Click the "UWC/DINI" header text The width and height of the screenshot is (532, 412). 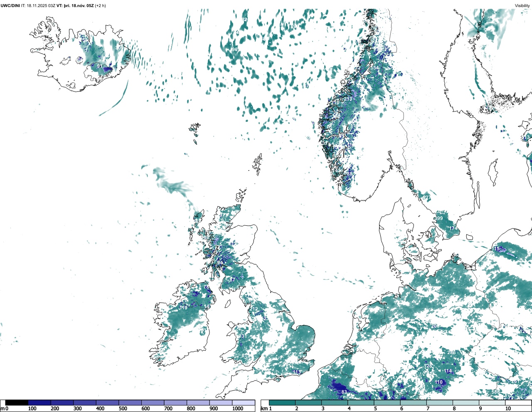(x=10, y=6)
